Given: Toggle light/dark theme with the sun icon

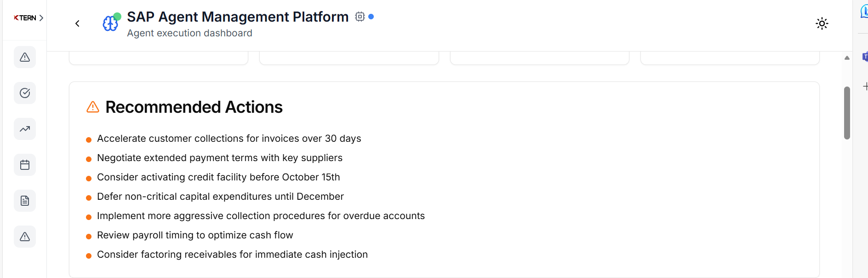Looking at the screenshot, I should pyautogui.click(x=822, y=23).
